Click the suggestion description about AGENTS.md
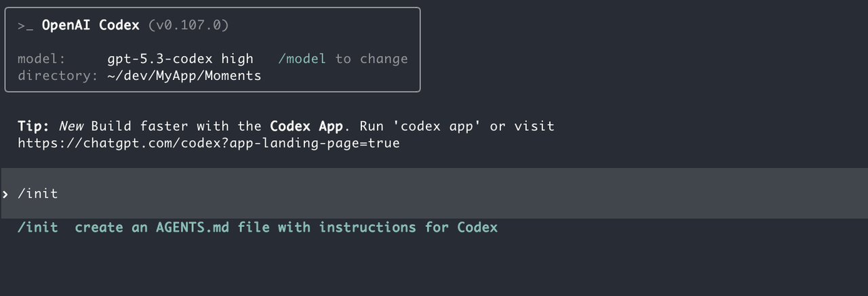 [285, 228]
